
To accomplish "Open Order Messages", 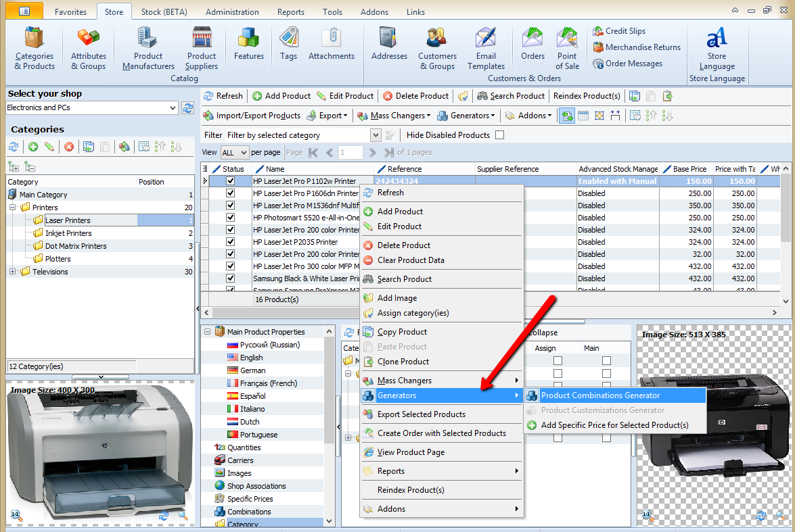I will (628, 64).
